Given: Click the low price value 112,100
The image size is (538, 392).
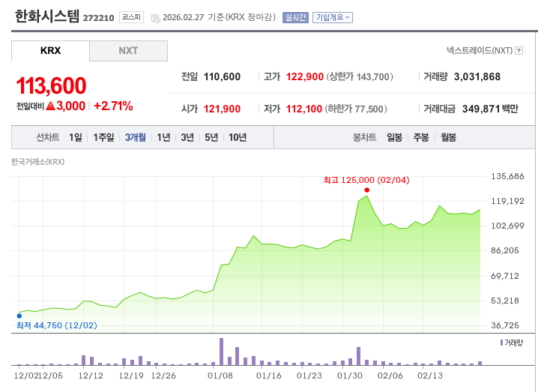Looking at the screenshot, I should (x=304, y=109).
